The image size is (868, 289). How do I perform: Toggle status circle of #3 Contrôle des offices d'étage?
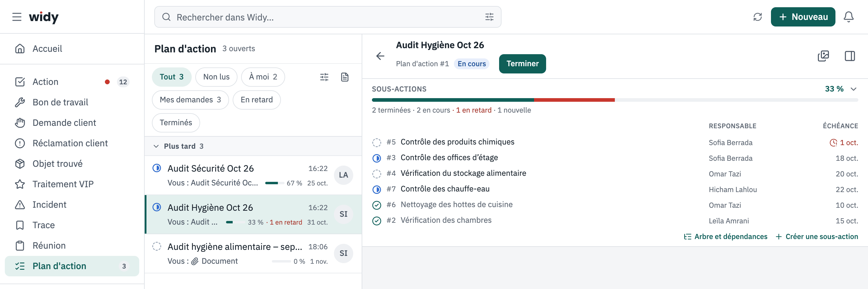click(x=376, y=158)
